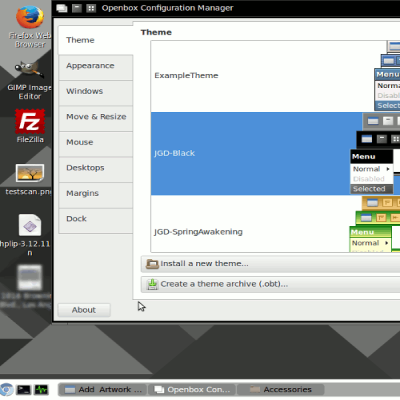Viewport: 400px width, 400px height.
Task: Go to the Move & Resize tab
Action: pos(96,119)
